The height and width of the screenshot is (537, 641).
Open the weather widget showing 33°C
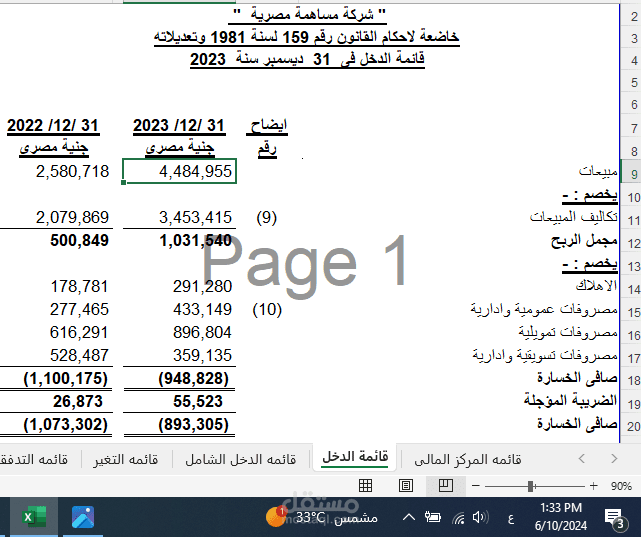pos(321,517)
